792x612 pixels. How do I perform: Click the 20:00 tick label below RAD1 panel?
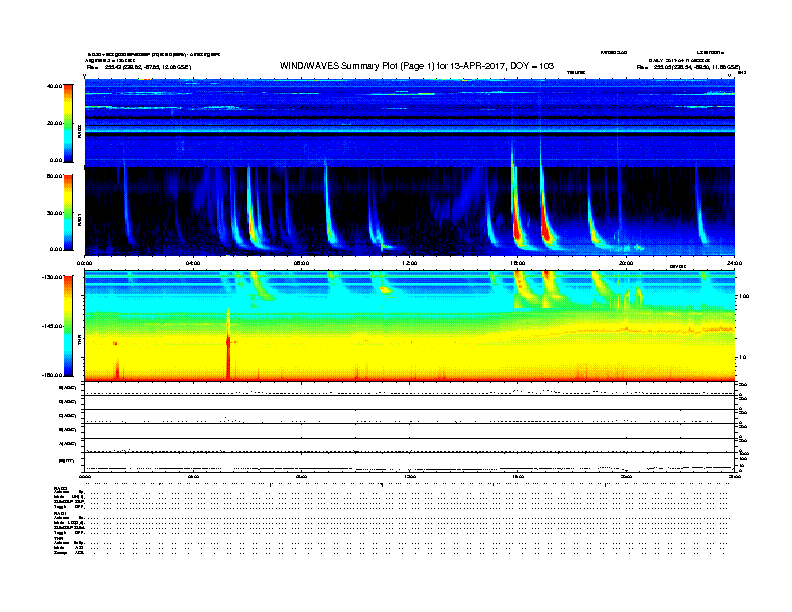(x=626, y=263)
